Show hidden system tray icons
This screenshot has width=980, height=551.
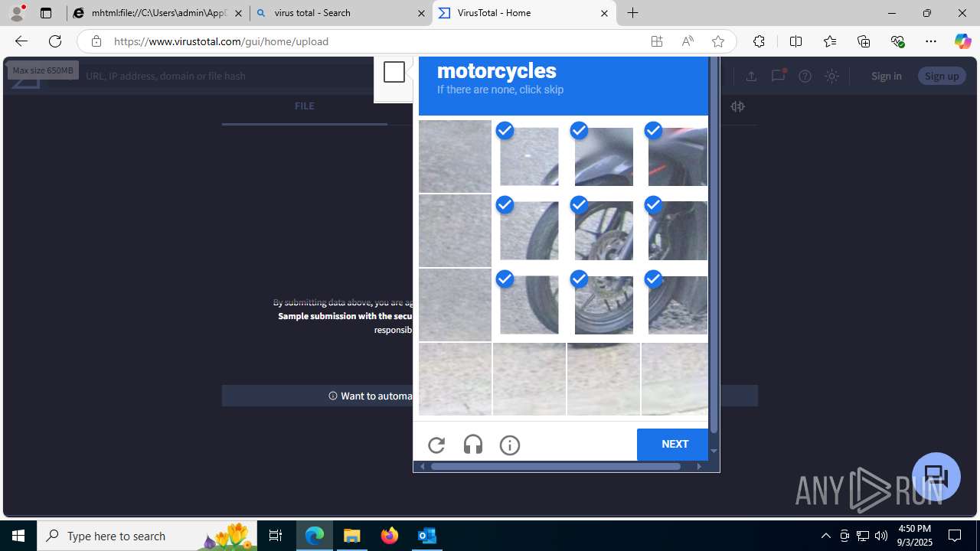(825, 536)
